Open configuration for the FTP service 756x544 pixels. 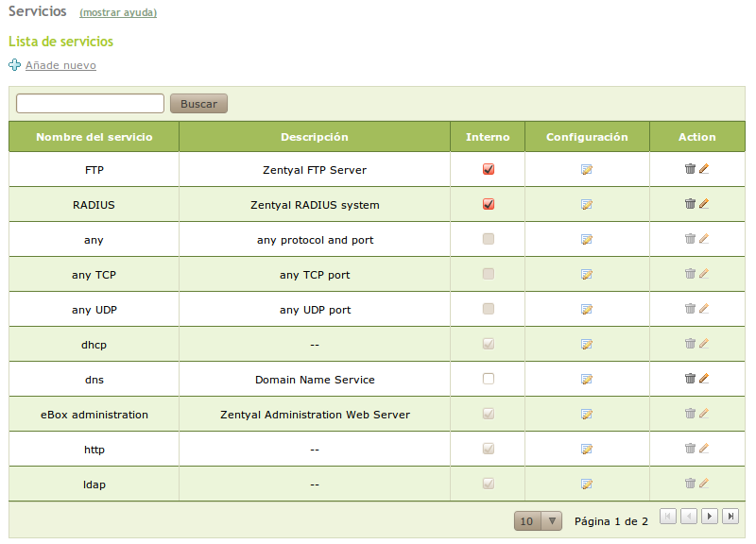point(587,170)
